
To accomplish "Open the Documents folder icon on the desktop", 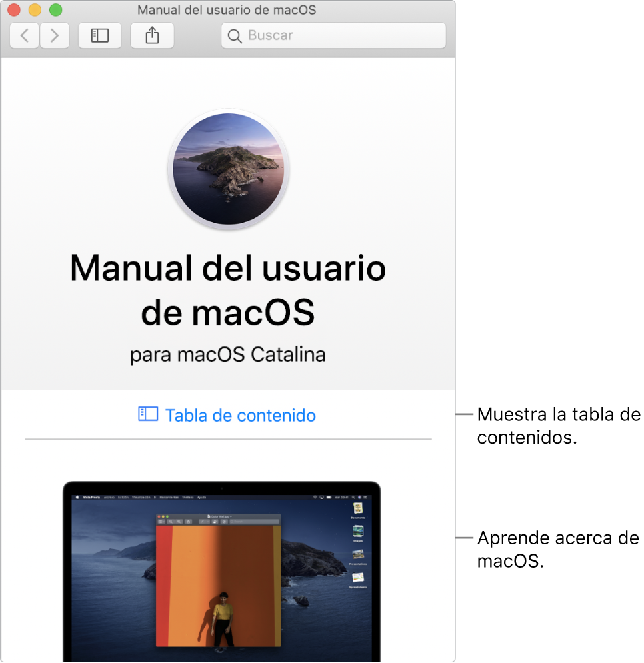I will pos(358,508).
